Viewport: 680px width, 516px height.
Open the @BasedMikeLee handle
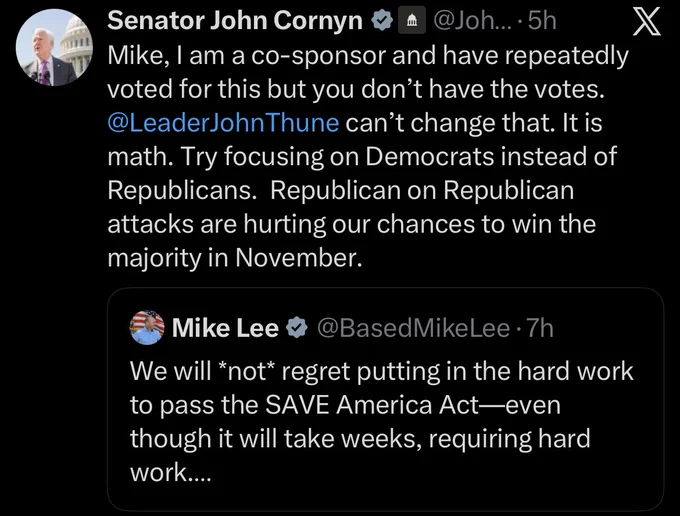414,328
